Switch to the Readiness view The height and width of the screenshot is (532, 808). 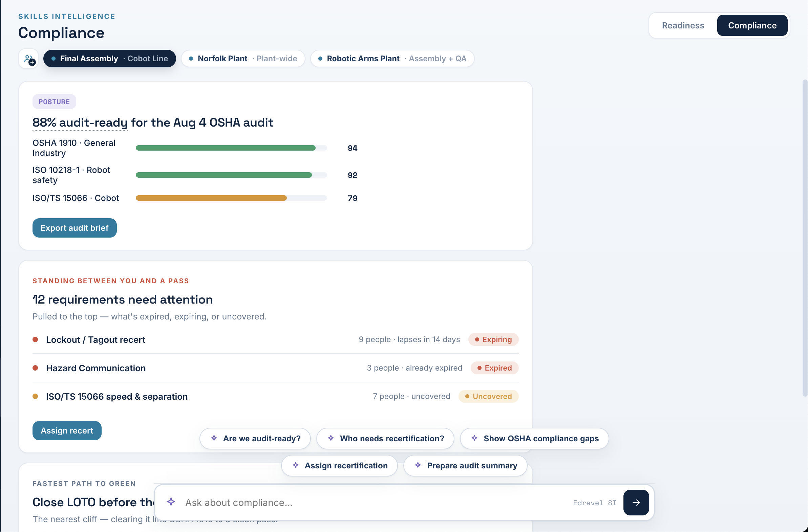pyautogui.click(x=683, y=25)
